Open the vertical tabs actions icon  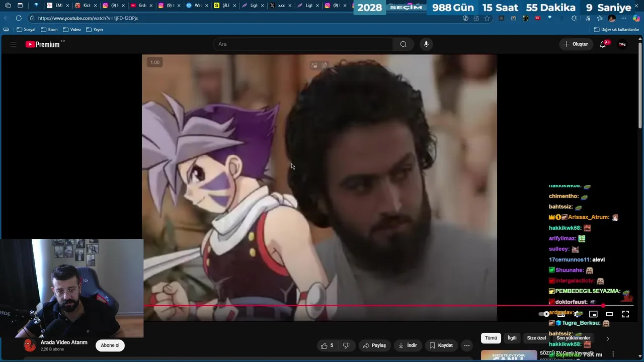(x=20, y=6)
